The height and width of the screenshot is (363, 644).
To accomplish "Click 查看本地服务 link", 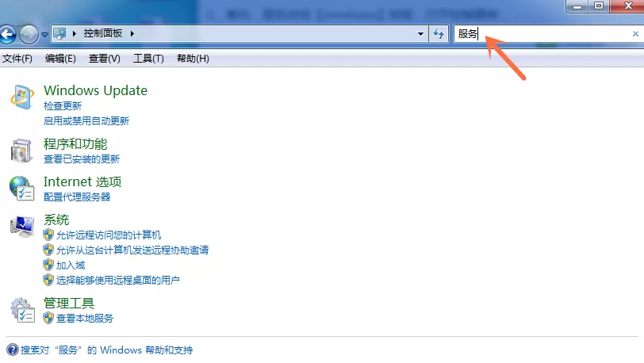I will point(85,319).
